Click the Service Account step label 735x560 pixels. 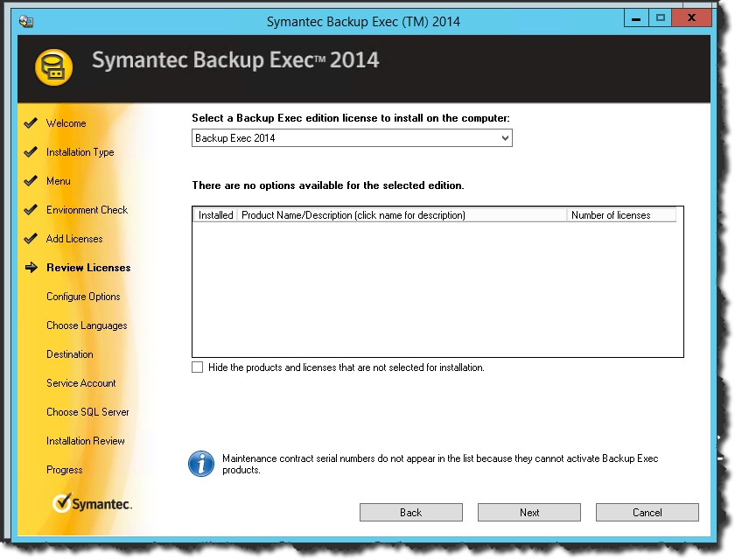80,383
